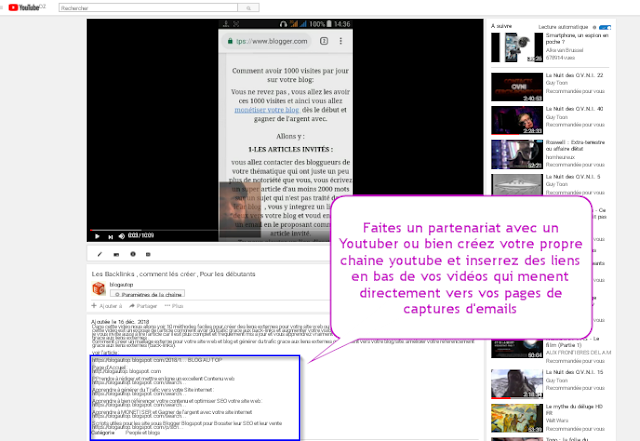640x441 pixels.
Task: Open La Nuit des O.V.N.I. 15 thumbnail
Action: (x=517, y=384)
